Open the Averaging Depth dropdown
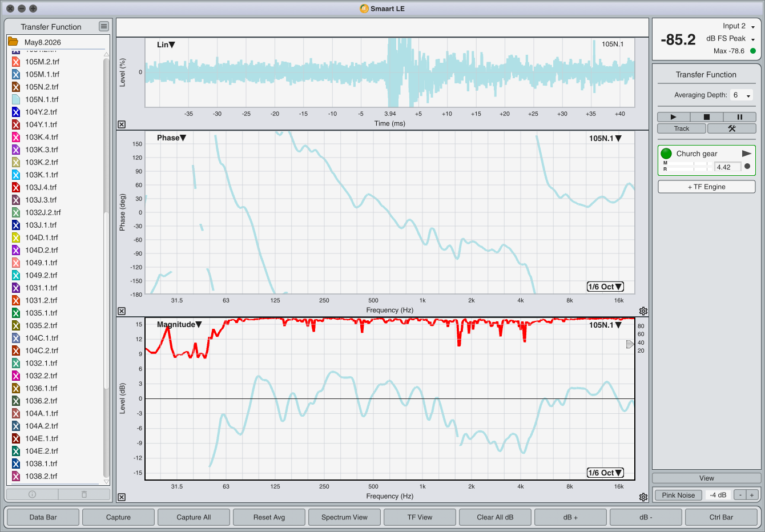 742,95
